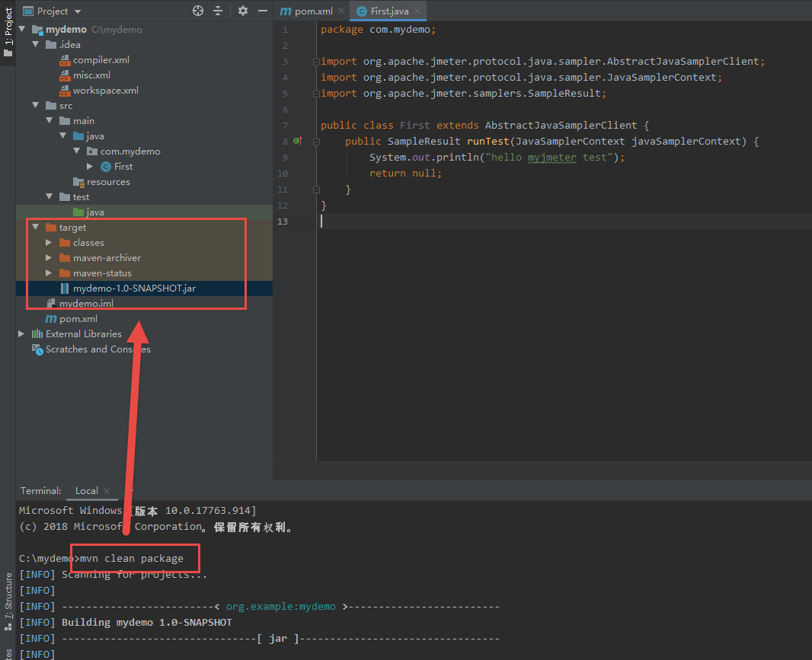Viewport: 812px width, 660px height.
Task: Expand the classes folder
Action: (49, 242)
